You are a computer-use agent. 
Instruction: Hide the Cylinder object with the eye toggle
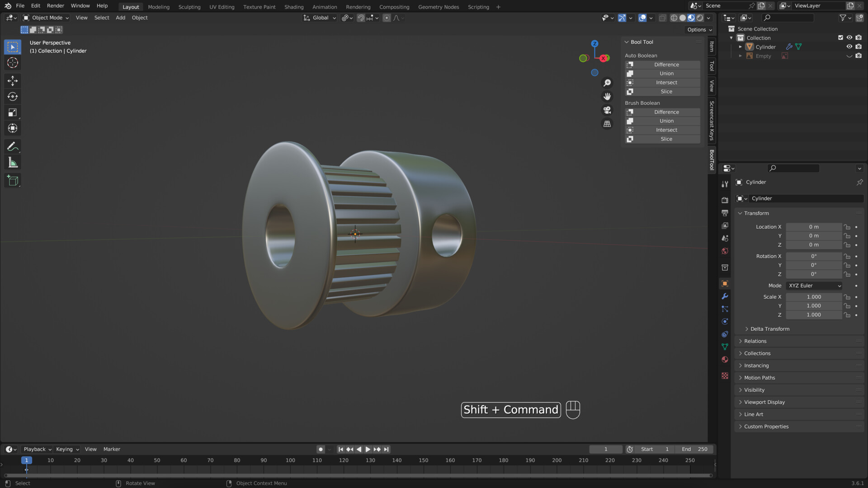point(849,47)
